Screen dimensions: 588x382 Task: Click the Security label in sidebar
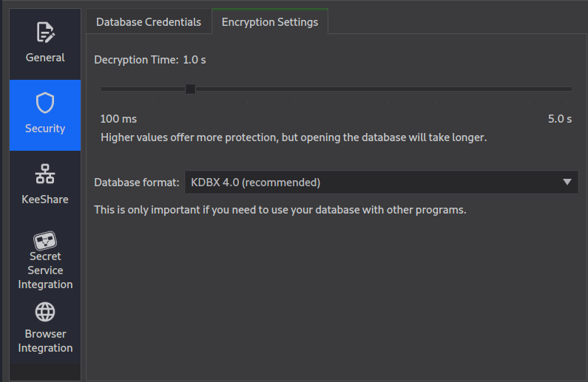tap(45, 129)
